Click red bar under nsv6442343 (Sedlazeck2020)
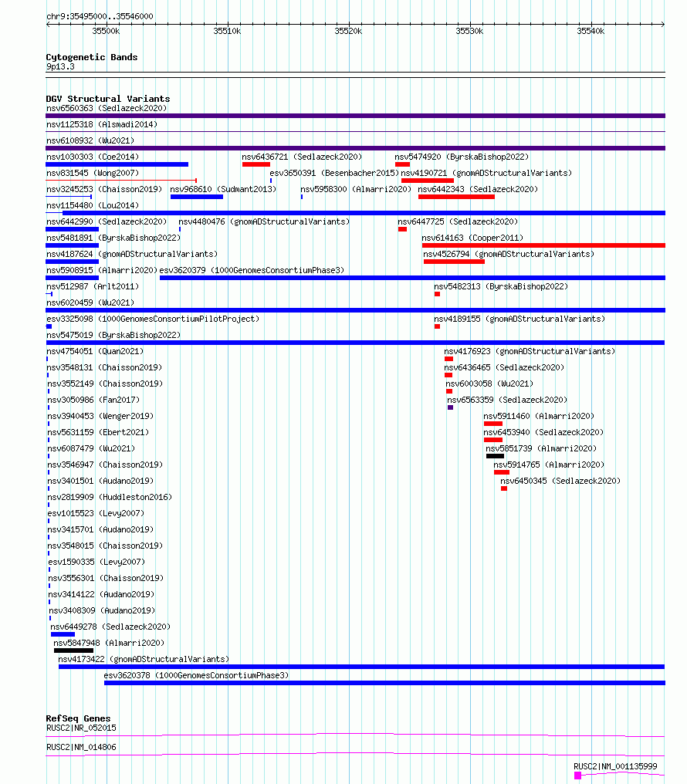 point(456,197)
